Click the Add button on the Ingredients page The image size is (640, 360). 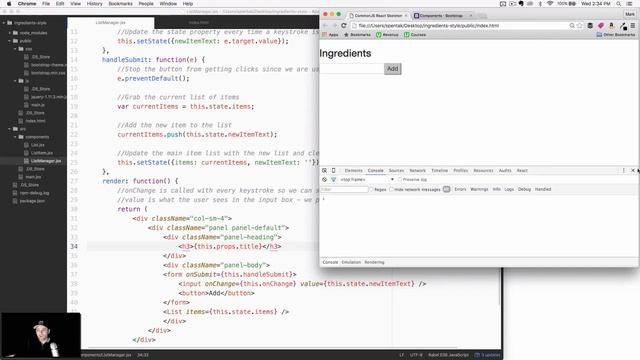[393, 69]
